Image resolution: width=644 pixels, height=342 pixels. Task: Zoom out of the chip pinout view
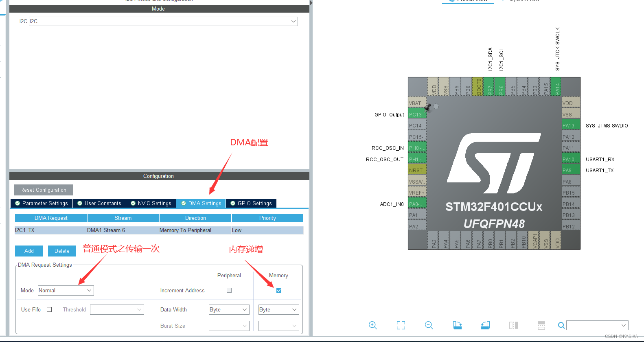[x=429, y=325]
